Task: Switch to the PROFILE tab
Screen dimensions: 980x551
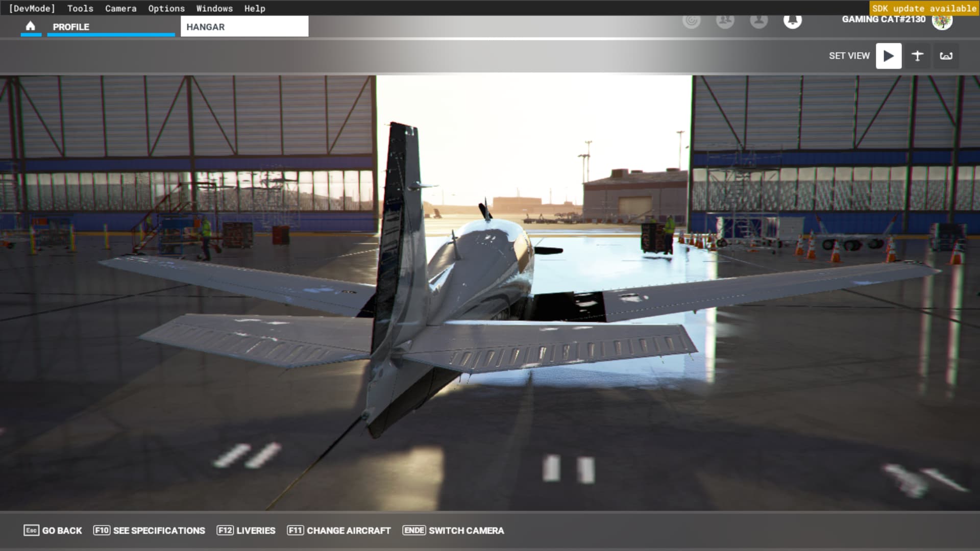Action: click(111, 27)
